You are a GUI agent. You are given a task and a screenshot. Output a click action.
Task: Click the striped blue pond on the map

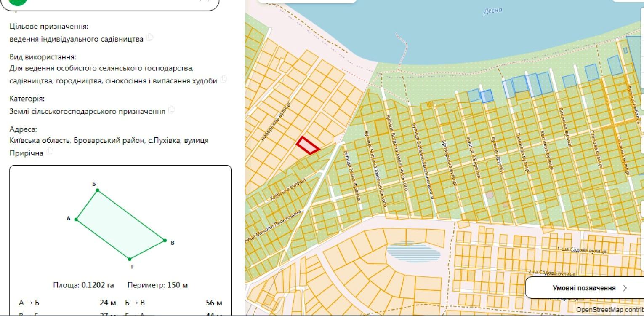click(x=413, y=252)
